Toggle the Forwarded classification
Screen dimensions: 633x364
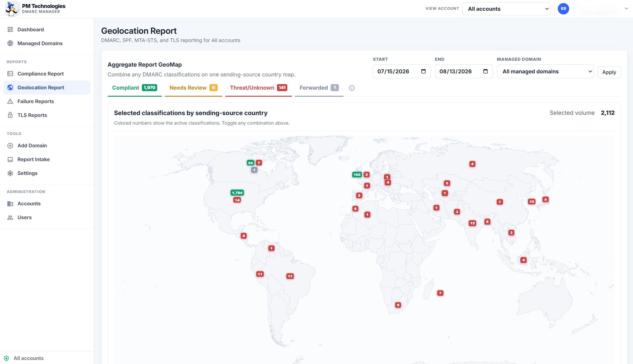pos(319,88)
